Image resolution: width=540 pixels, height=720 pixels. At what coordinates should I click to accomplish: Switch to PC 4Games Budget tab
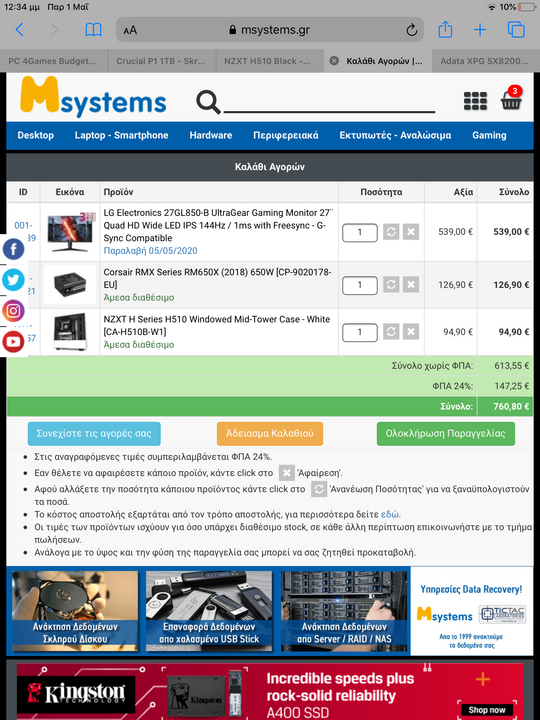point(54,61)
